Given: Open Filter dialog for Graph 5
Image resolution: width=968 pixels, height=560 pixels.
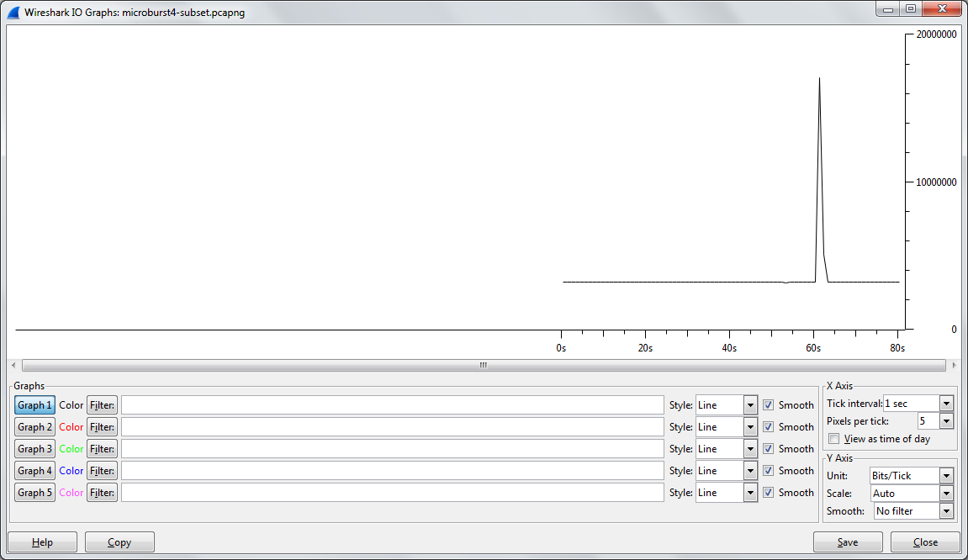Looking at the screenshot, I should coord(102,493).
